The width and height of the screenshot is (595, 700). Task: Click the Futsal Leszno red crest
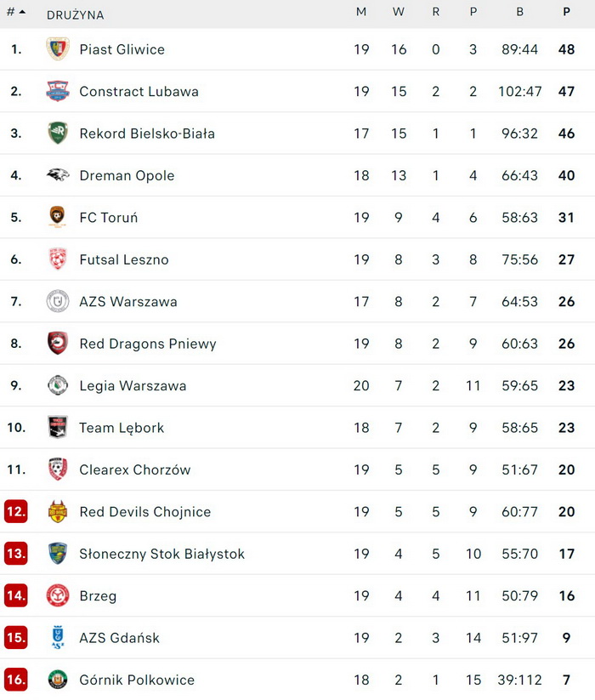point(58,259)
